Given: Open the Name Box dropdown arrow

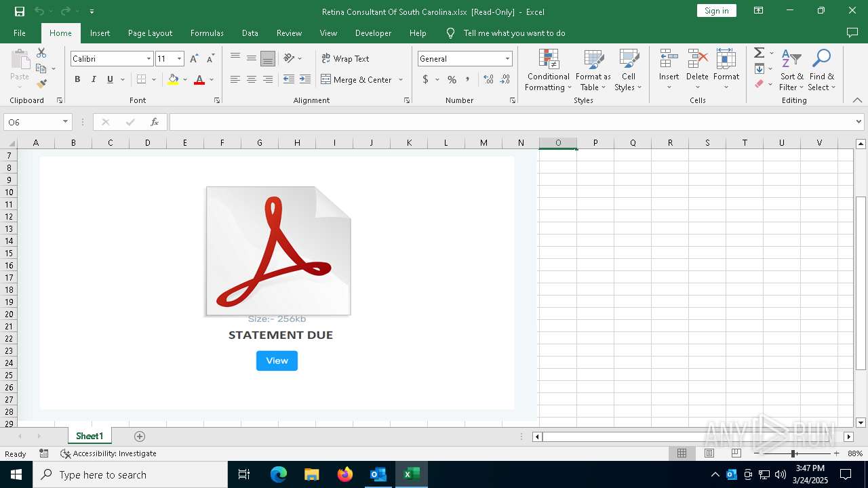Looking at the screenshot, I should (65, 122).
